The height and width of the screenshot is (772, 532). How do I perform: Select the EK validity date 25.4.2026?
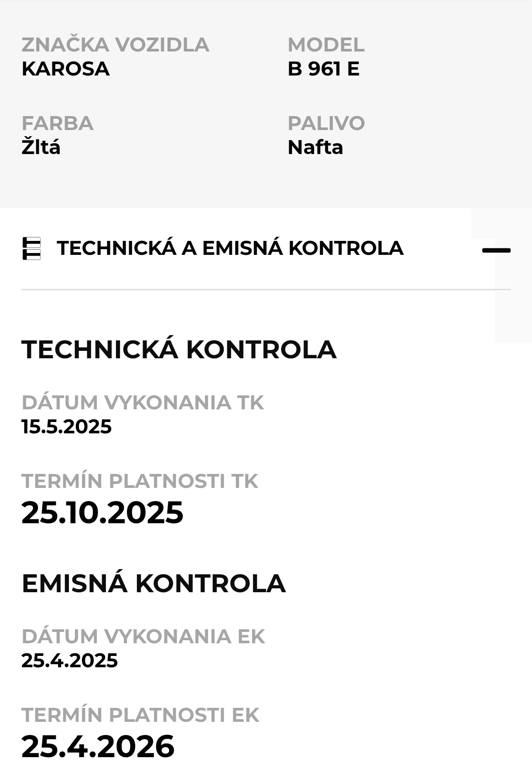click(x=98, y=746)
